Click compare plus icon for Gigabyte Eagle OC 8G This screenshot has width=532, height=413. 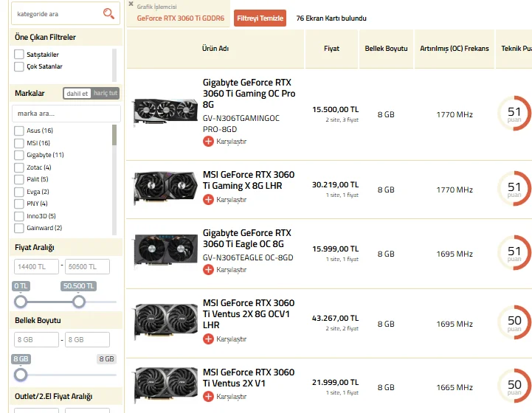pos(208,269)
